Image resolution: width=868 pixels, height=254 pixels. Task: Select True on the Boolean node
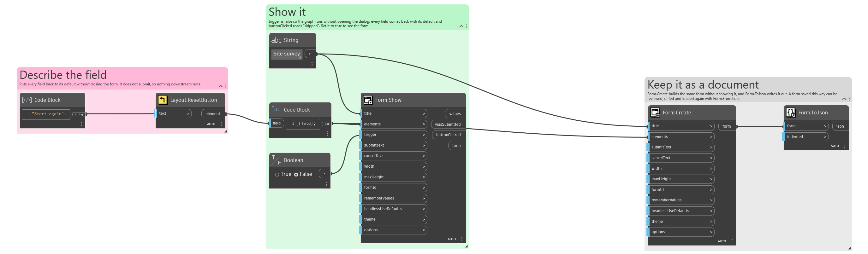[277, 174]
